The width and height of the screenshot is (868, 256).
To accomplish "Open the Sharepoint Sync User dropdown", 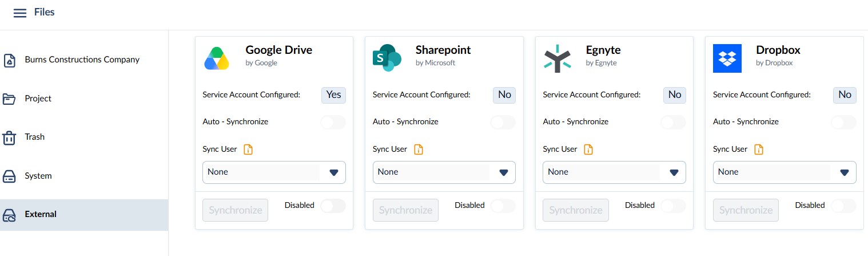I will 444,172.
